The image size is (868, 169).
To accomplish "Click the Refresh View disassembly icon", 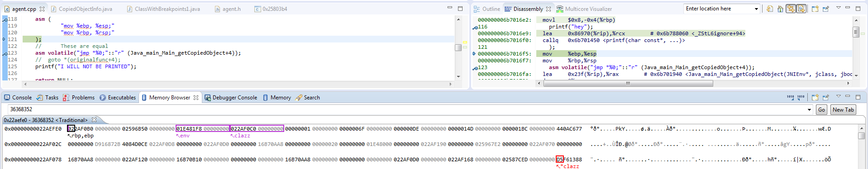I will click(770, 9).
